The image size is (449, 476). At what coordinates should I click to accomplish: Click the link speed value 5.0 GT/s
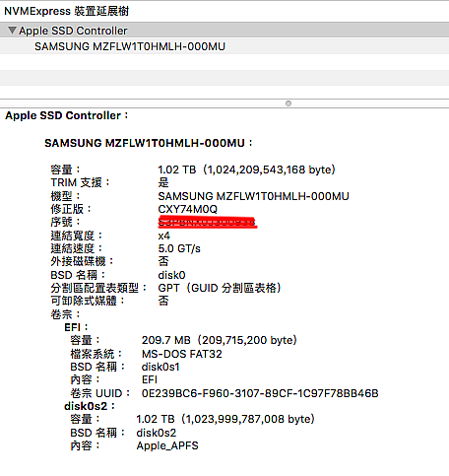click(x=179, y=248)
